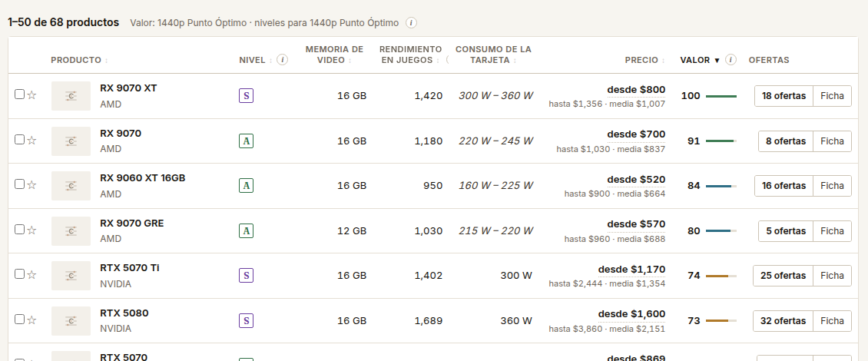Image resolution: width=868 pixels, height=361 pixels.
Task: Star the RX 9070 GRE product
Action: [x=31, y=230]
